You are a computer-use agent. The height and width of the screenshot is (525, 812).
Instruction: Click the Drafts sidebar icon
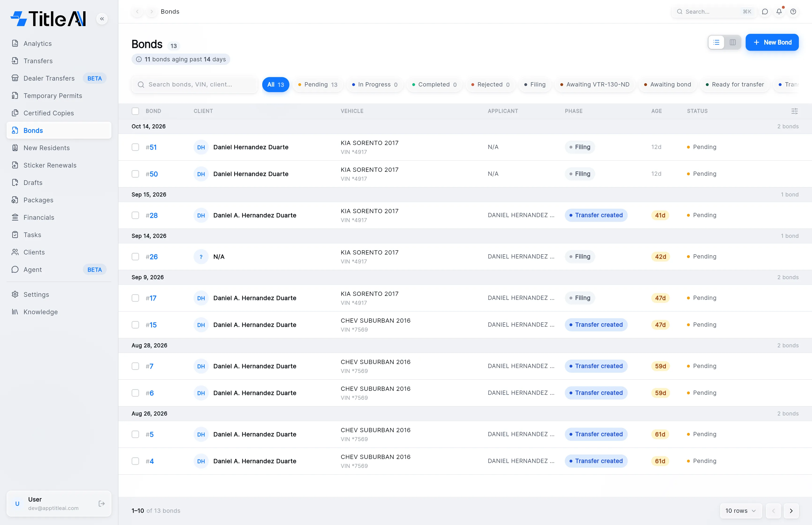pyautogui.click(x=15, y=182)
